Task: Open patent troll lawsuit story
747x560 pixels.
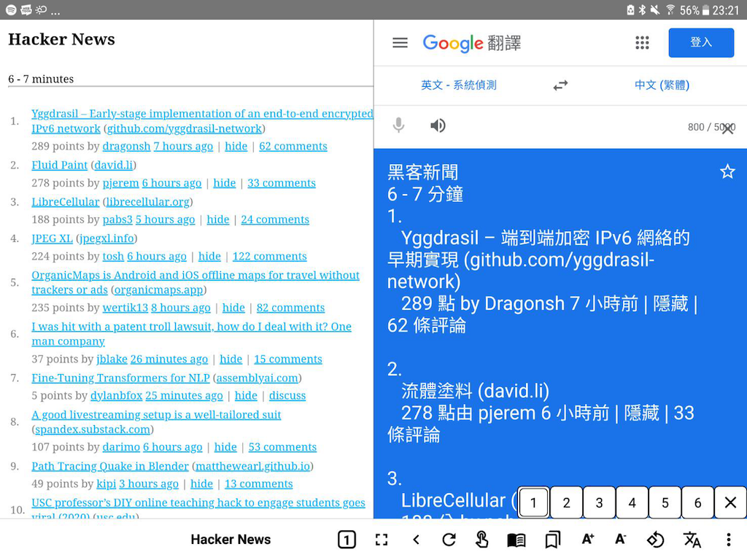Action: click(192, 334)
